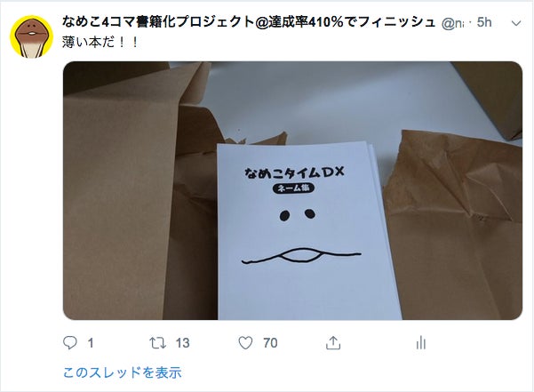
Task: Click なめこタイムDX title in the photo
Action: coord(294,172)
